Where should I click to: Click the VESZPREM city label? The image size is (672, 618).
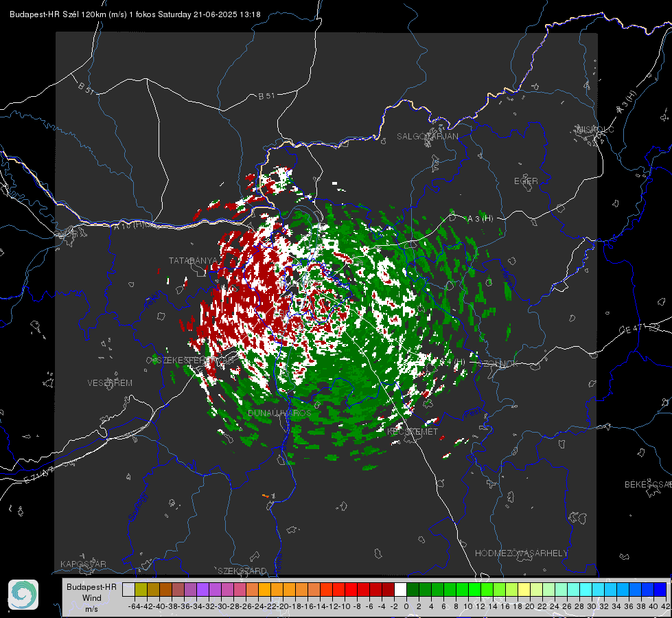click(x=110, y=382)
